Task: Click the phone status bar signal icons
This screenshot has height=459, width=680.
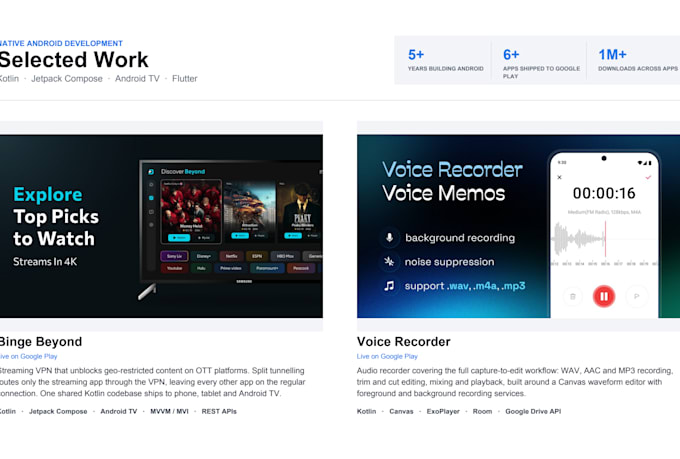Action: click(644, 163)
